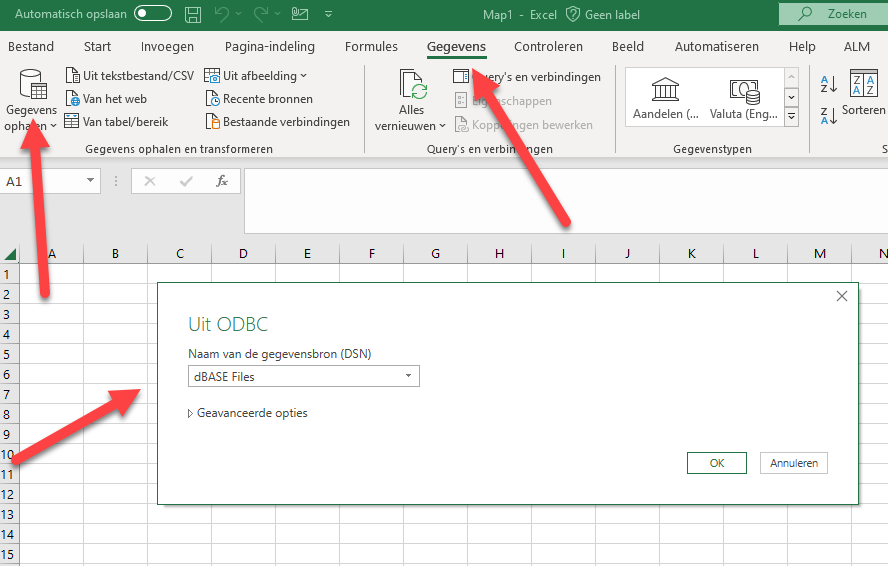Open the Invoegen ribbon tab
Viewport: 888px width, 566px height.
[167, 46]
